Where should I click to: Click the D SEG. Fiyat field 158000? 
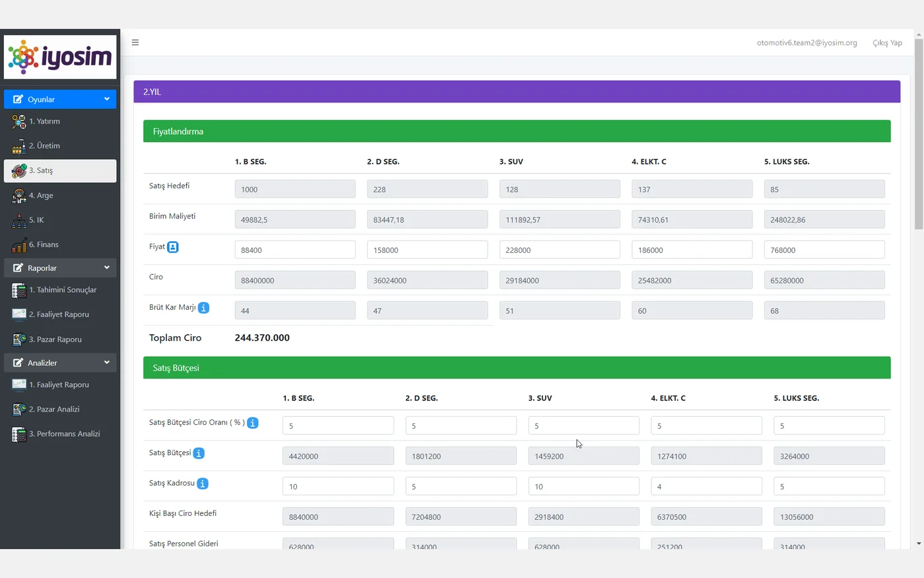(427, 250)
